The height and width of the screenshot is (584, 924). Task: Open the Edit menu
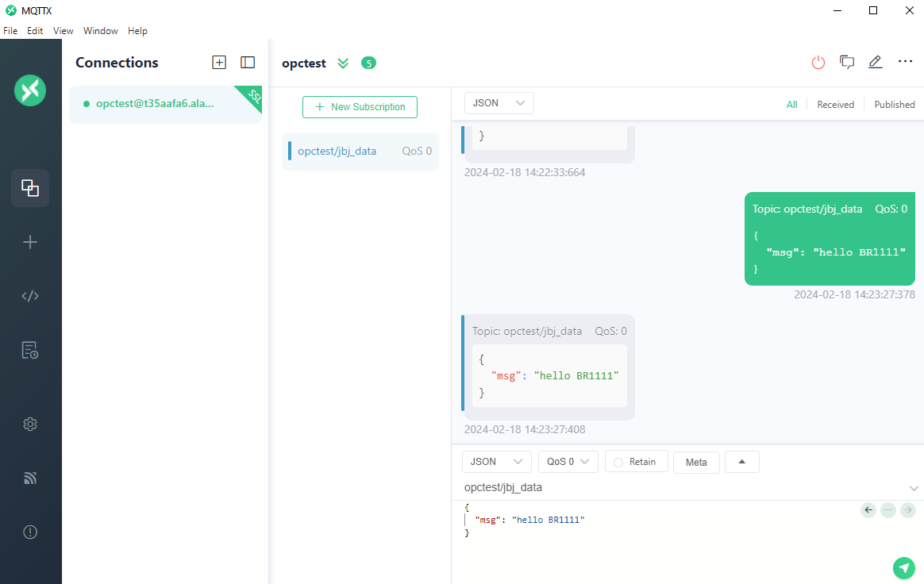tap(35, 31)
